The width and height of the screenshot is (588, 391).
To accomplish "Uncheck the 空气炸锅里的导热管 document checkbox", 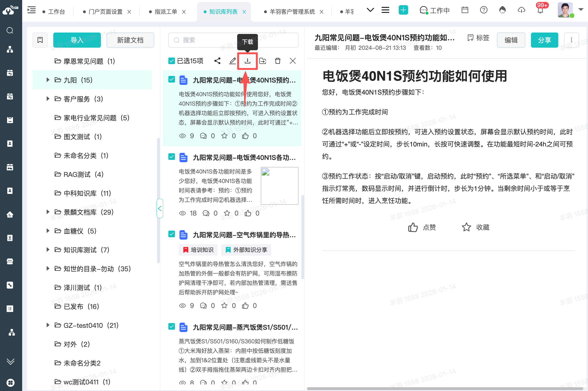I will pyautogui.click(x=171, y=234).
